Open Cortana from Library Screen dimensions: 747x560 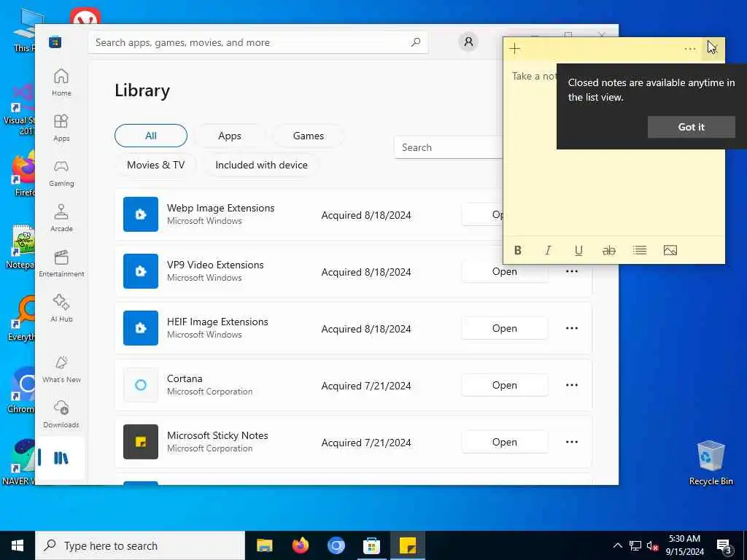coord(505,385)
